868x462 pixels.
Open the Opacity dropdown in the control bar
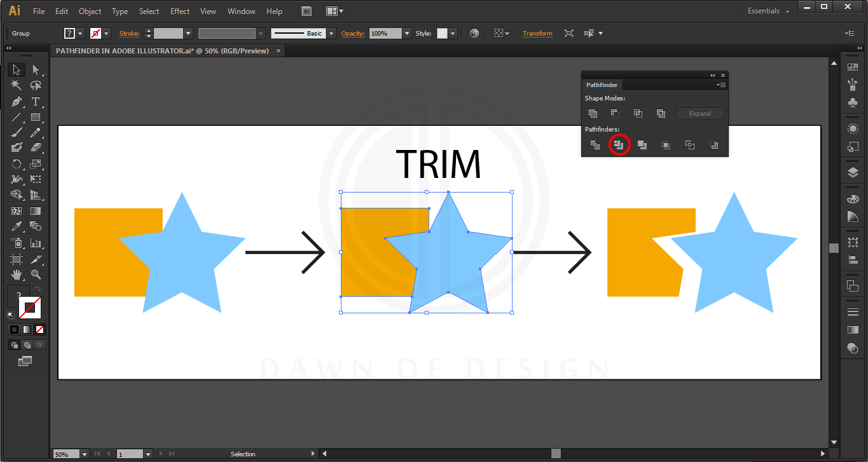[405, 33]
